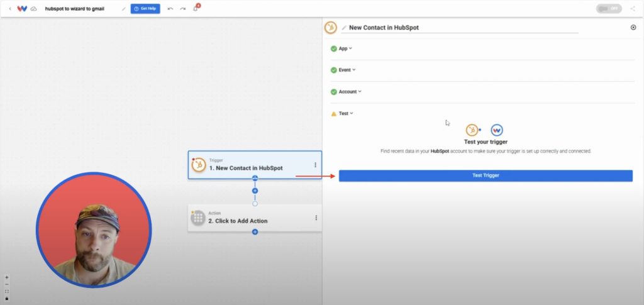Add step with plus below Action node
Viewport: 644px width, 305px height.
[255, 232]
